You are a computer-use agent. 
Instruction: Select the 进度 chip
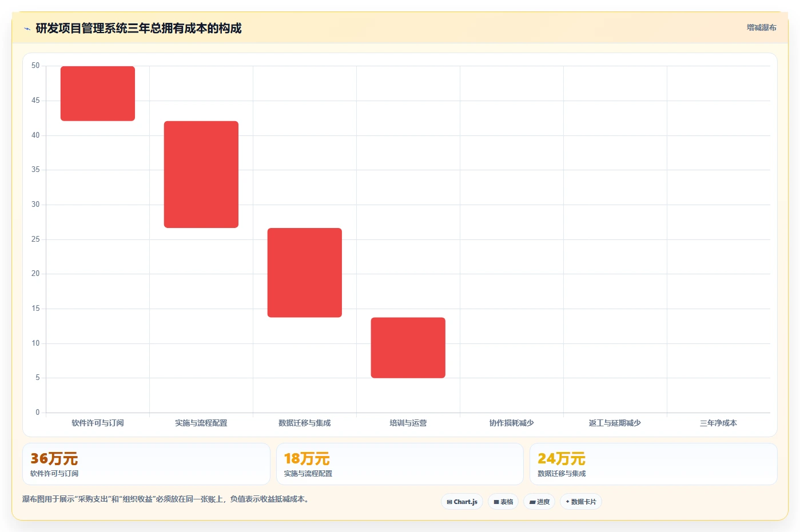tap(539, 502)
